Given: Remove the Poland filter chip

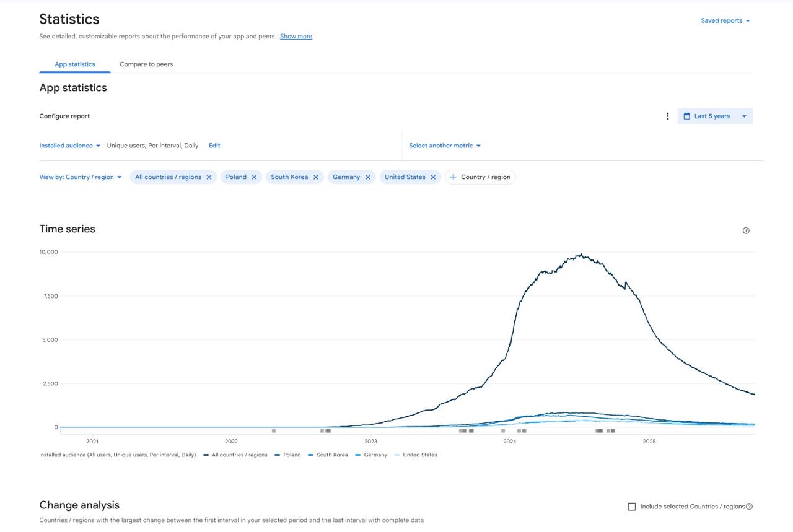Looking at the screenshot, I should tap(254, 177).
